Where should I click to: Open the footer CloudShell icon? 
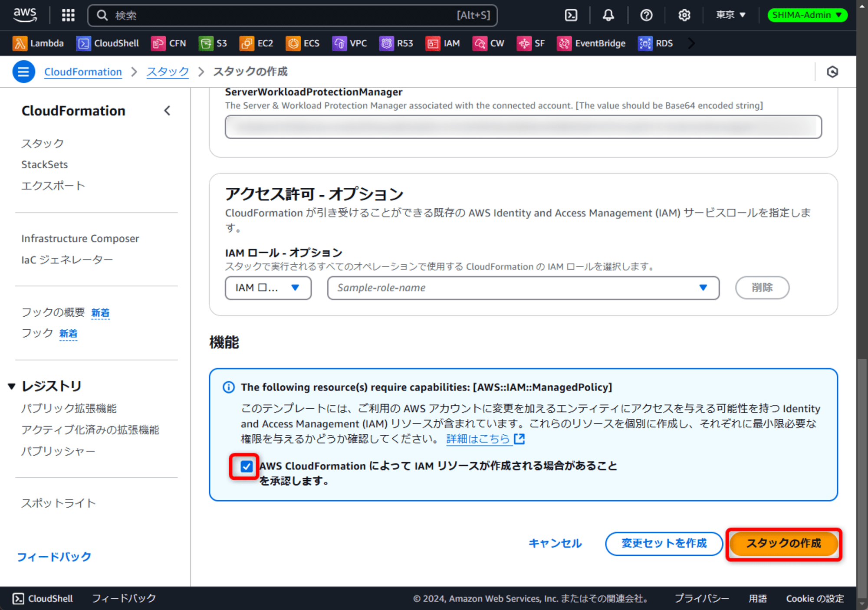pyautogui.click(x=18, y=598)
